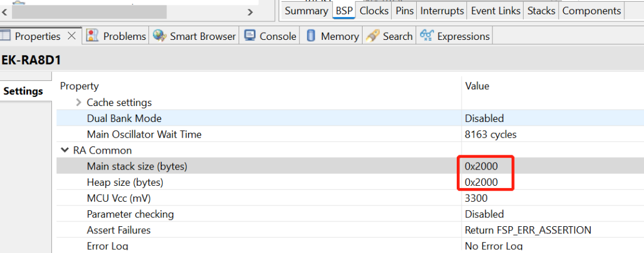Close the Properties view tab
The image size is (644, 253).
click(72, 36)
